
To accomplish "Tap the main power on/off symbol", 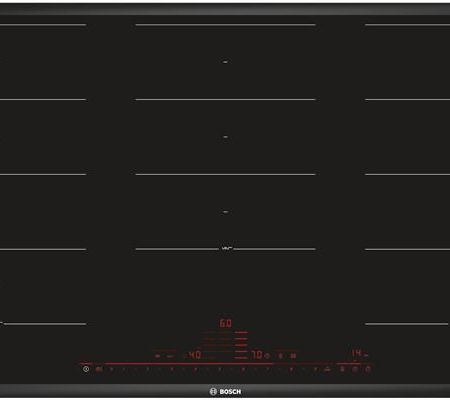I will click(86, 369).
